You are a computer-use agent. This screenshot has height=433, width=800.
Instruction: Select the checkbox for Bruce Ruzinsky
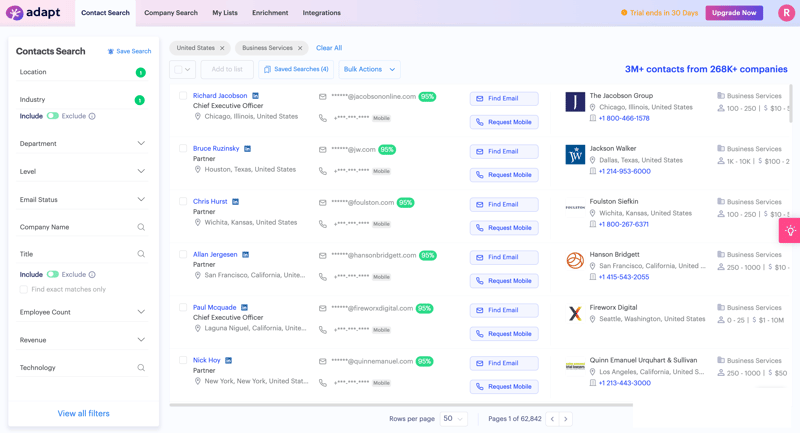pyautogui.click(x=183, y=149)
